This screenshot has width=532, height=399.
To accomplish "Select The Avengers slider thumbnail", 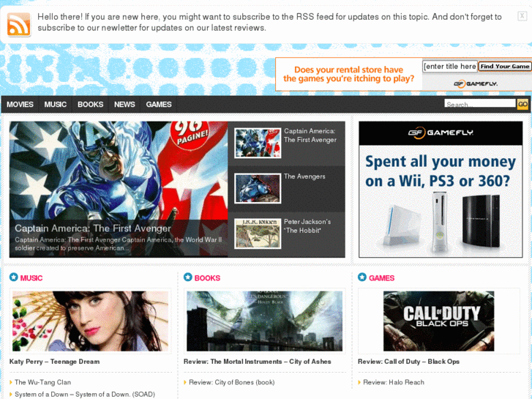I will click(258, 188).
